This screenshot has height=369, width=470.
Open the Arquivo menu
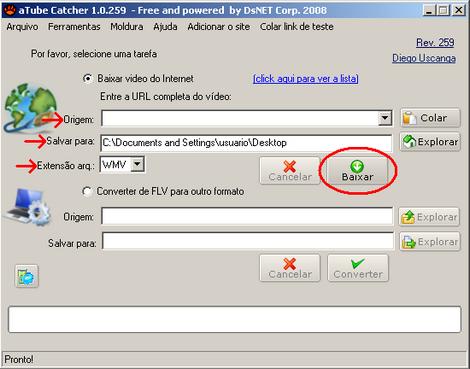(22, 27)
